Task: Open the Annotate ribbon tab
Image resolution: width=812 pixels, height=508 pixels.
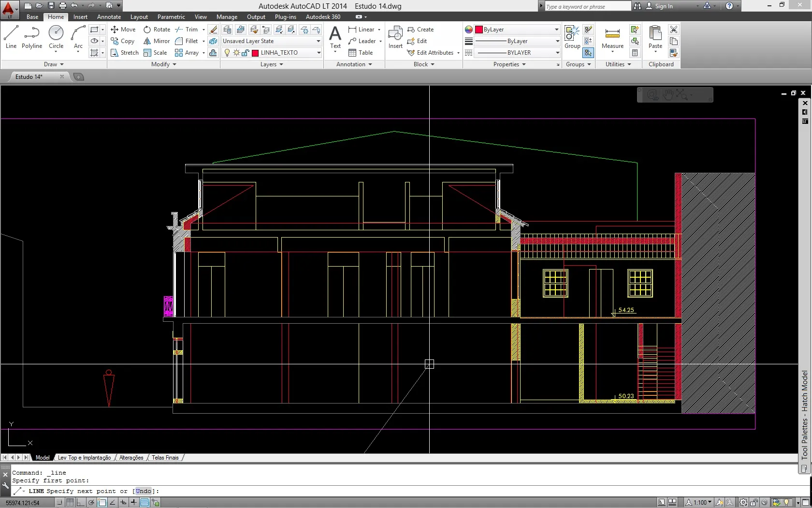Action: (109, 17)
